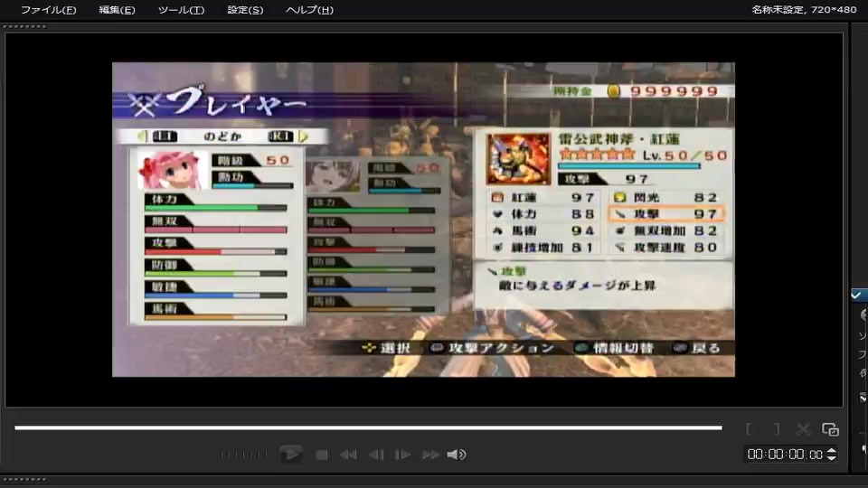The image size is (868, 488).
Task: Open the ファイル(F) menu
Action: [48, 10]
